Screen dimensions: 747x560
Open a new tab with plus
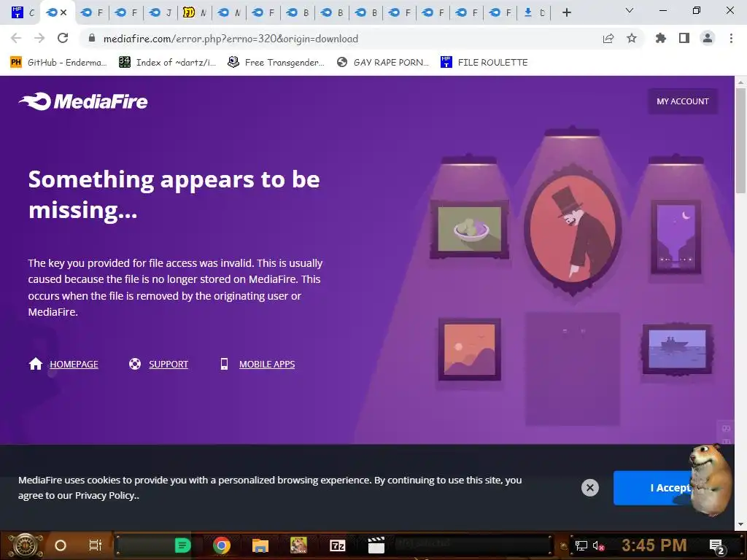point(566,12)
